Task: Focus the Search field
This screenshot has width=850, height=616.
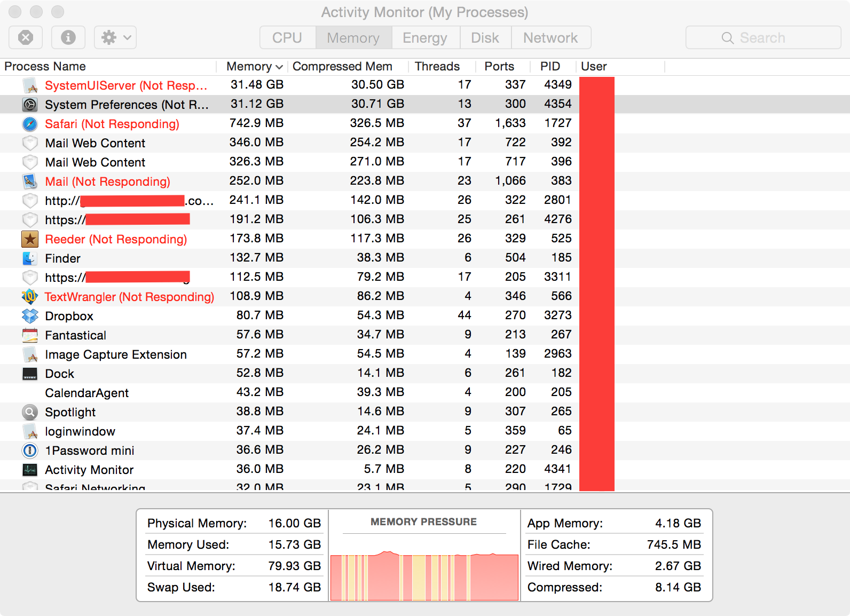Action: click(x=763, y=37)
